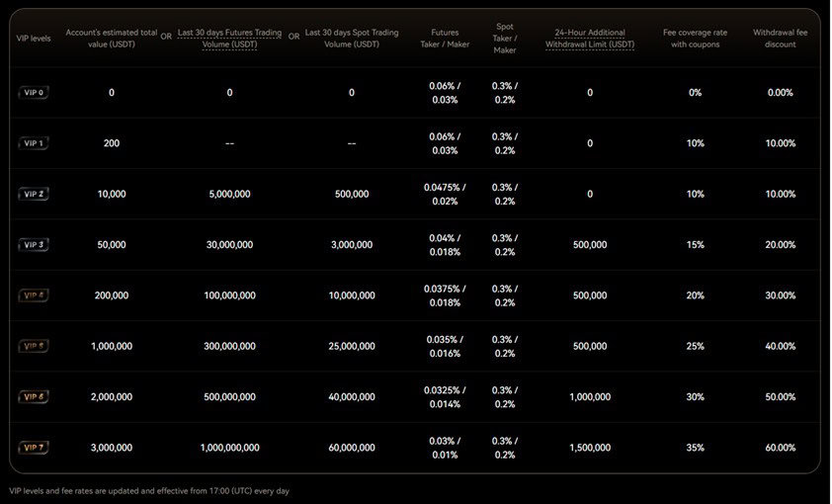Click the VIP levels column header
The width and height of the screenshot is (832, 504).
[x=33, y=39]
